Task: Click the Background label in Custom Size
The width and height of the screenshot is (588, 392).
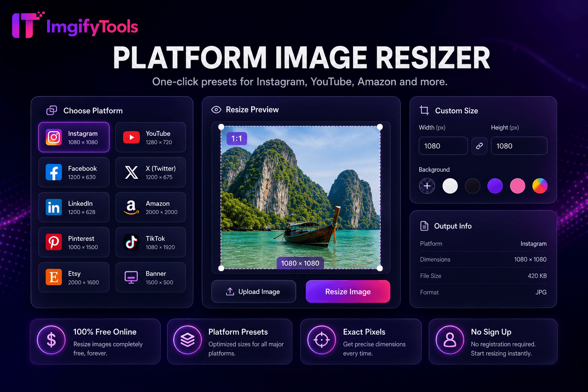Action: (434, 170)
